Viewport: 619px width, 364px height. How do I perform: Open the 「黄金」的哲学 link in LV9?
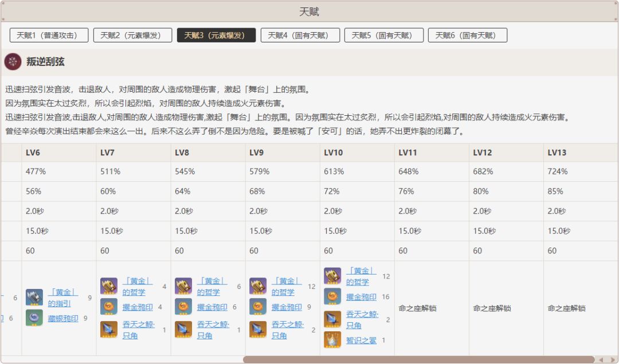pos(287,287)
